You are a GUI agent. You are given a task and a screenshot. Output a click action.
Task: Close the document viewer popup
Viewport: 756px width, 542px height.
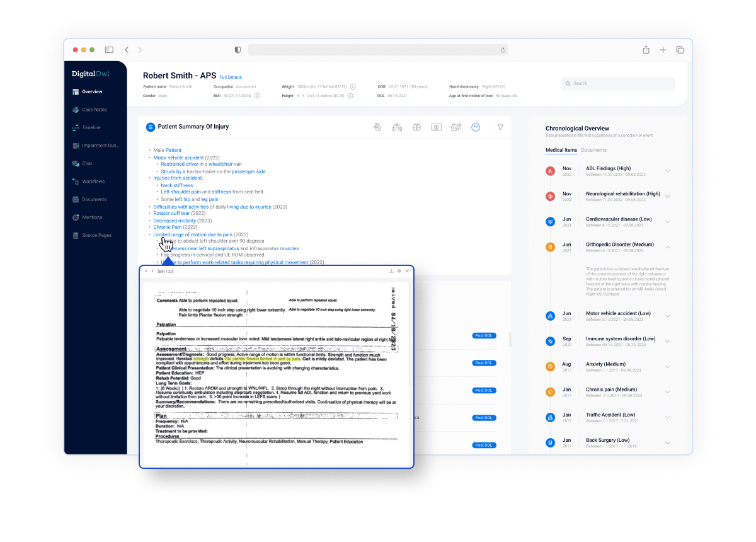tap(407, 271)
